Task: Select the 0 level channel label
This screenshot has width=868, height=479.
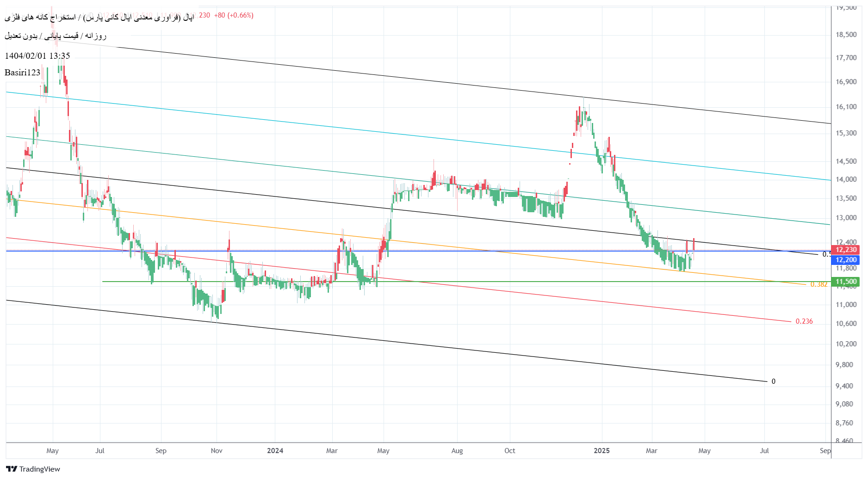Action: point(773,381)
